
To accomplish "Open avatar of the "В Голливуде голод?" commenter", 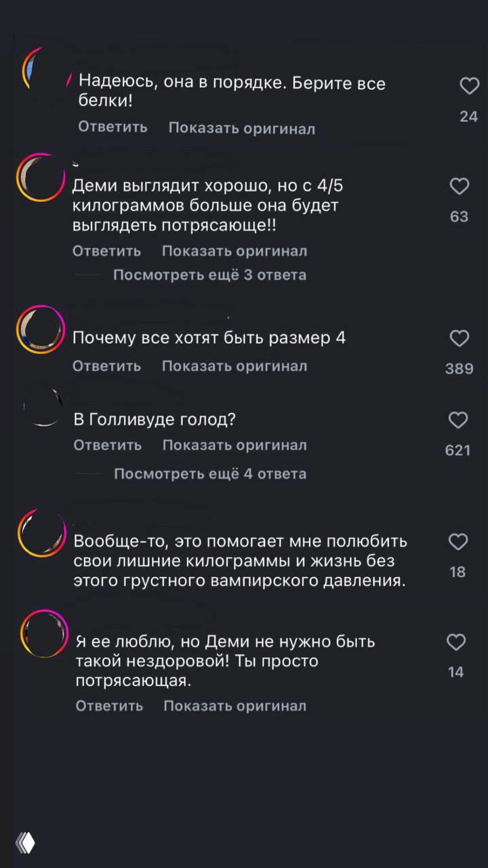I will (x=42, y=407).
